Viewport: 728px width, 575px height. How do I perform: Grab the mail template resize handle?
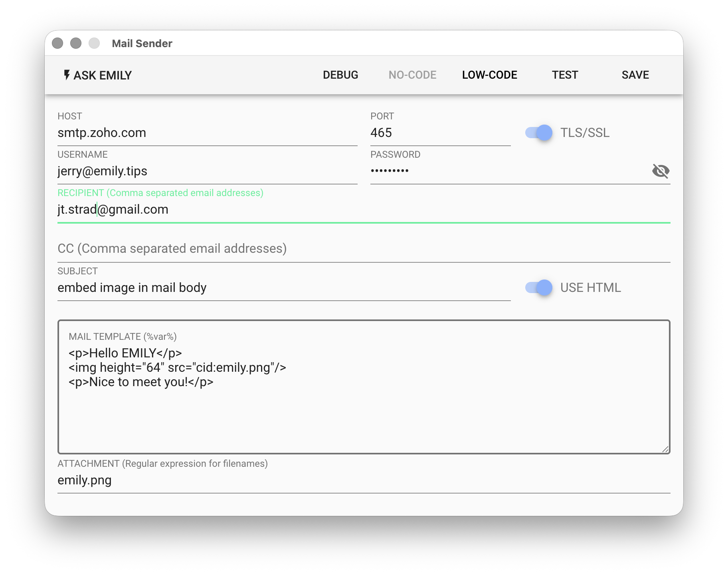(665, 449)
